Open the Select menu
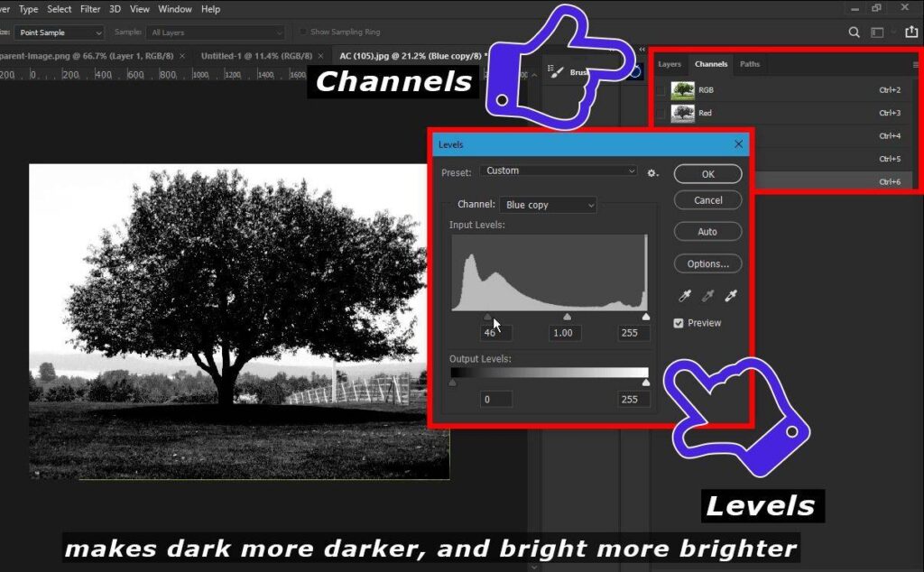 point(59,9)
